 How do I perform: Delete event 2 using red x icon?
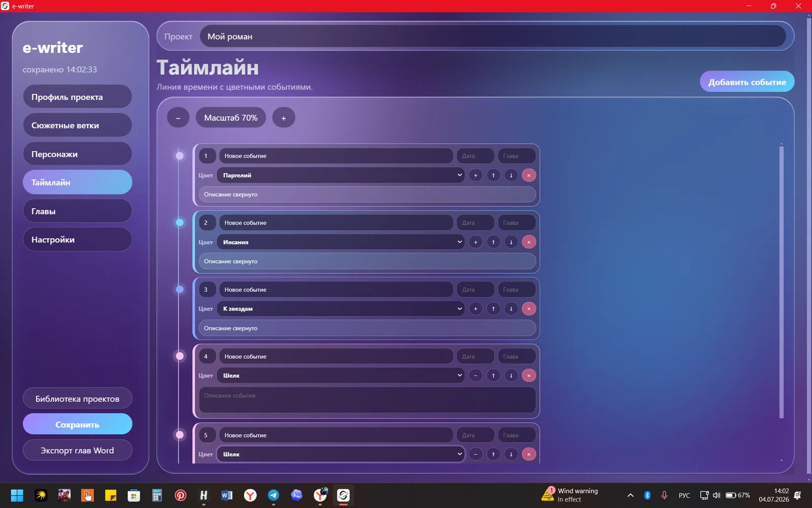[x=529, y=242]
